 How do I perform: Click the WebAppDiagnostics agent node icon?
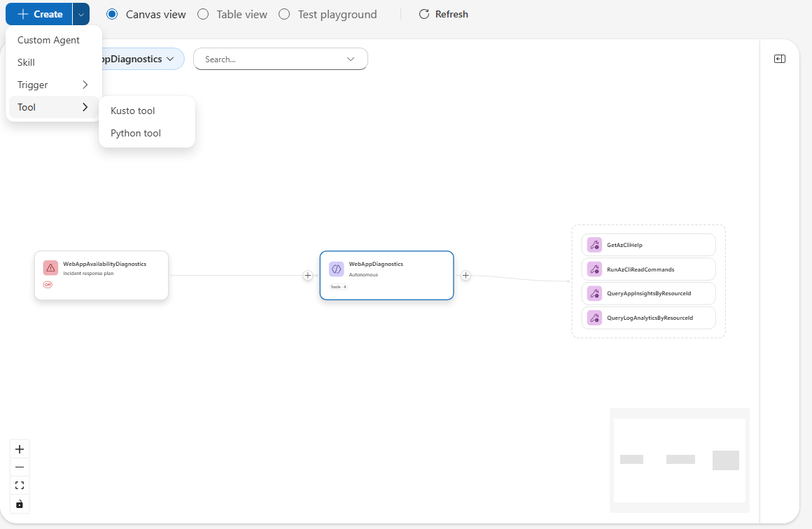pos(337,269)
